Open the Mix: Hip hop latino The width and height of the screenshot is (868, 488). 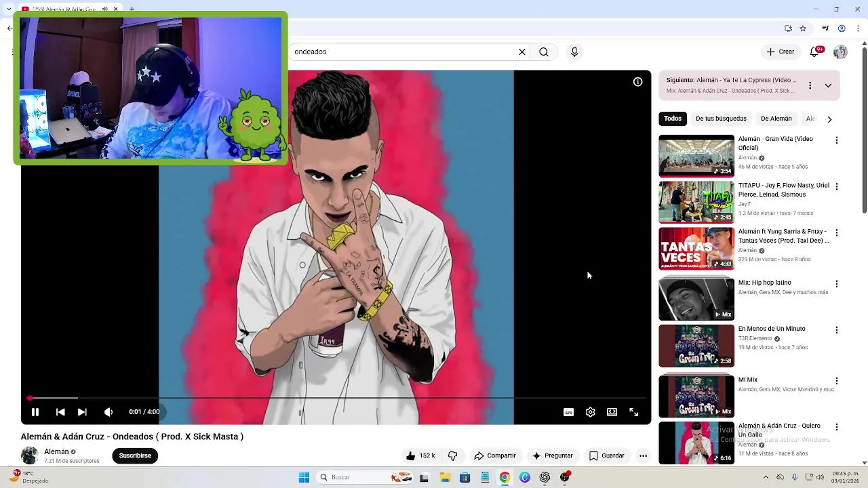[696, 299]
